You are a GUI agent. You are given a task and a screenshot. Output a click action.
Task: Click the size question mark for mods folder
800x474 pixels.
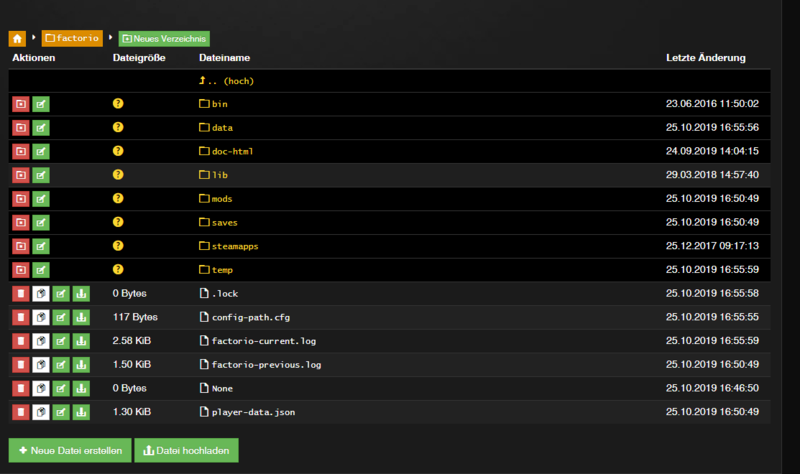coord(118,198)
